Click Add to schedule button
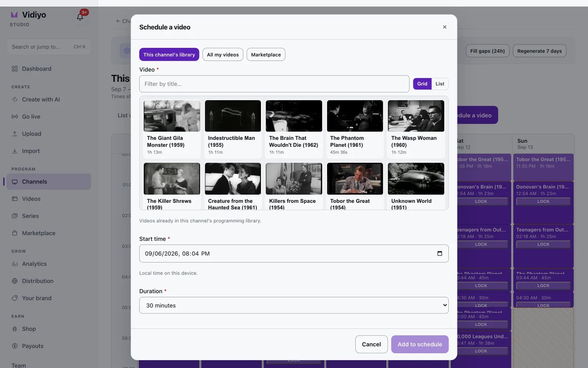The width and height of the screenshot is (588, 368). click(x=420, y=344)
